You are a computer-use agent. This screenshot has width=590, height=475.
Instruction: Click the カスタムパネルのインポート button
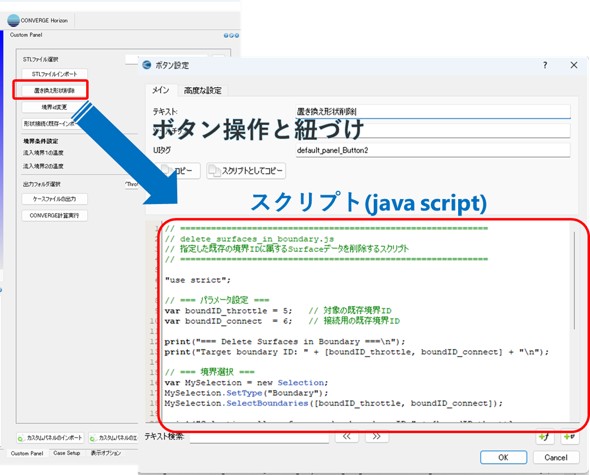coord(50,438)
